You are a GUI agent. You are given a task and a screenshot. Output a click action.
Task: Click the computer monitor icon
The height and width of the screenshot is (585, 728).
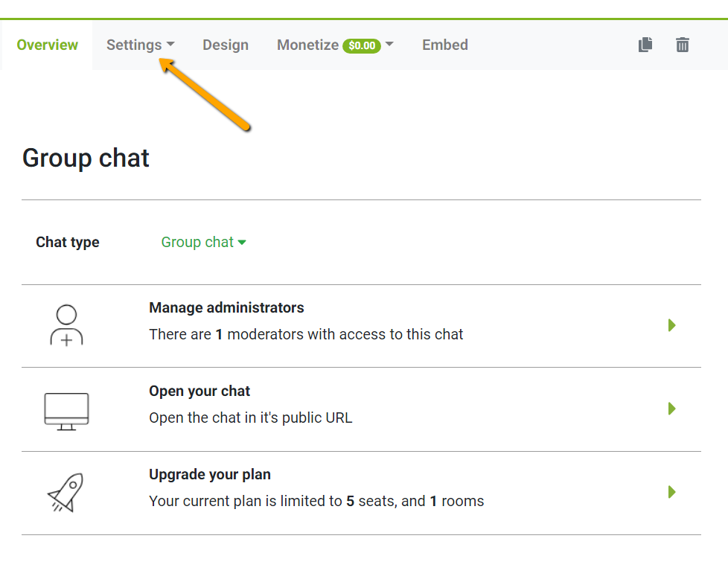coord(66,412)
